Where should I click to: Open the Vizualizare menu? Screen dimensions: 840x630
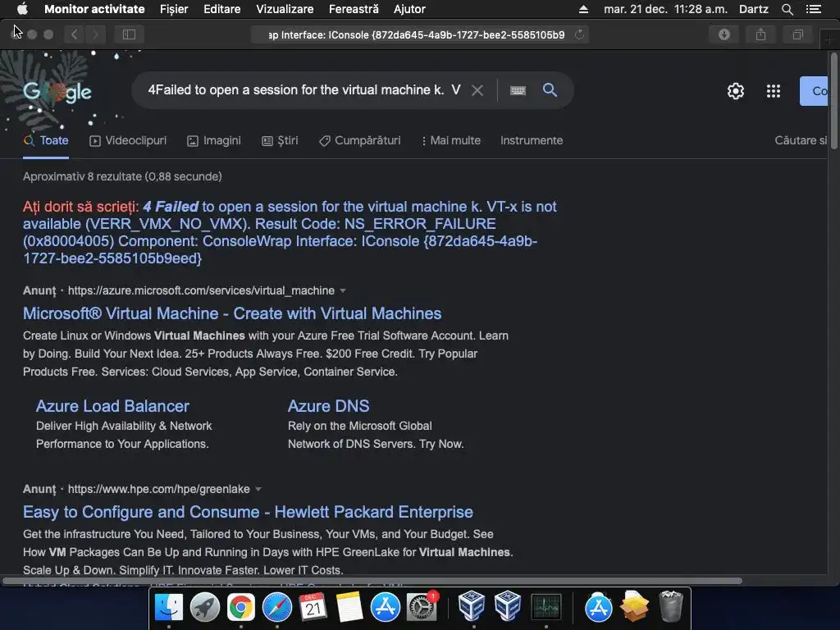(x=285, y=9)
